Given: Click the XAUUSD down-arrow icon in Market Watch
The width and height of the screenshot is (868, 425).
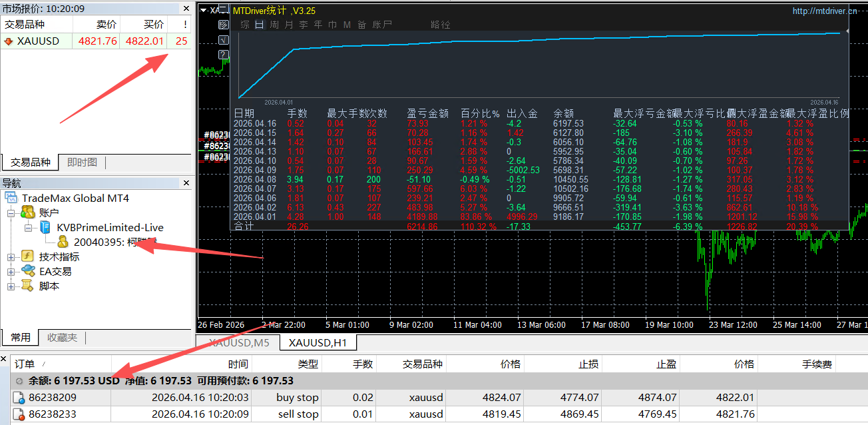Looking at the screenshot, I should tap(9, 41).
